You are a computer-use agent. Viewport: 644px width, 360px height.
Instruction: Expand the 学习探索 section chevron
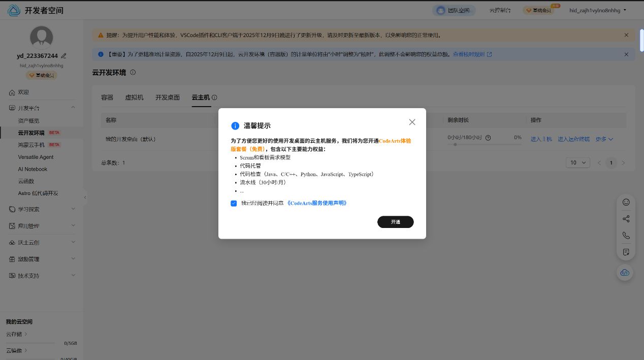coord(73,209)
